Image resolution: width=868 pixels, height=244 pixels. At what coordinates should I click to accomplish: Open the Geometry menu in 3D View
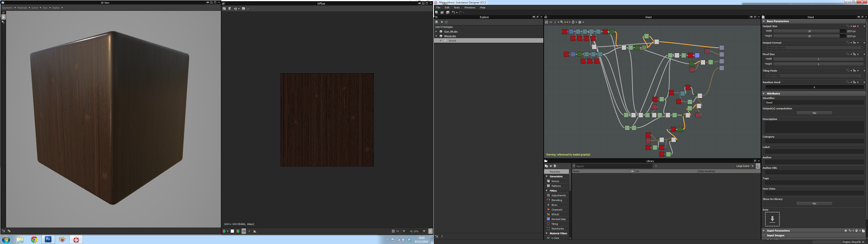[8, 8]
